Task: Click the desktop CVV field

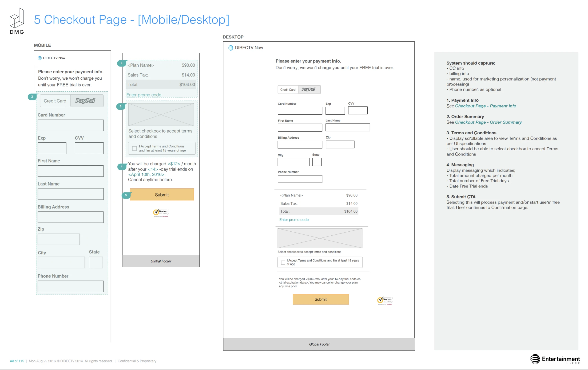Action: [x=358, y=110]
